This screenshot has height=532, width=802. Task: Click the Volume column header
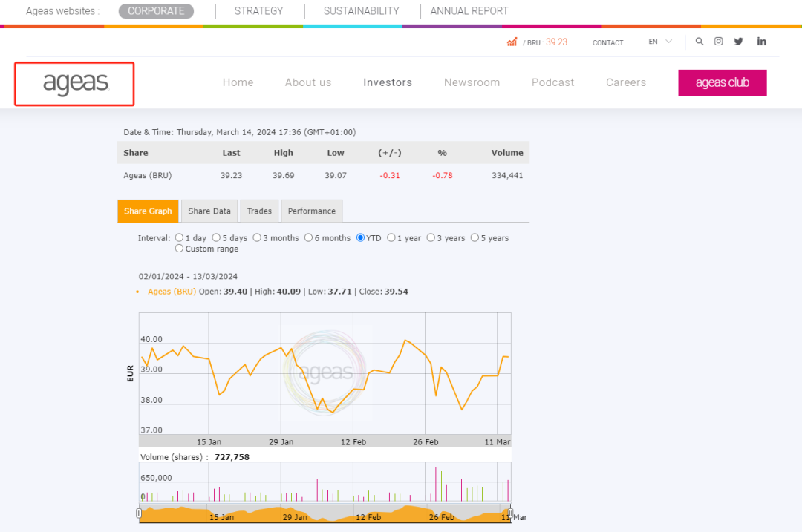[x=507, y=153]
